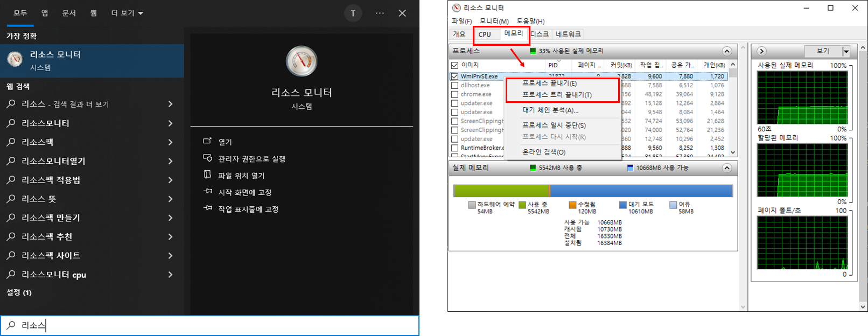Screen dimensions: 868x336
Task: Collapse the 실제 메모리 section chevron
Action: tap(727, 168)
